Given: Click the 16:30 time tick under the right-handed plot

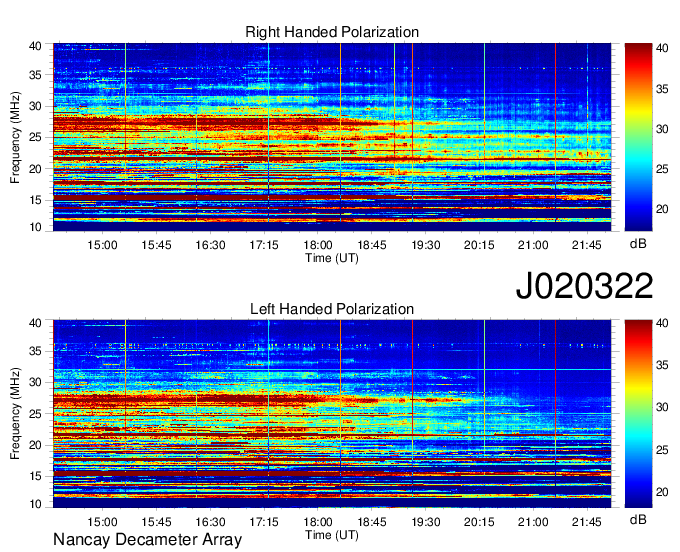Looking at the screenshot, I should click(210, 245).
